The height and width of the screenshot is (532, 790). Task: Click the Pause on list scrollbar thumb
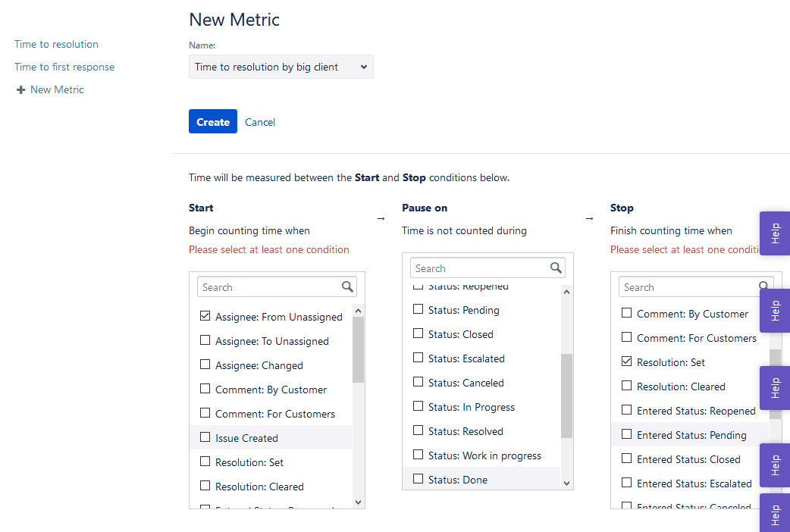[566, 396]
